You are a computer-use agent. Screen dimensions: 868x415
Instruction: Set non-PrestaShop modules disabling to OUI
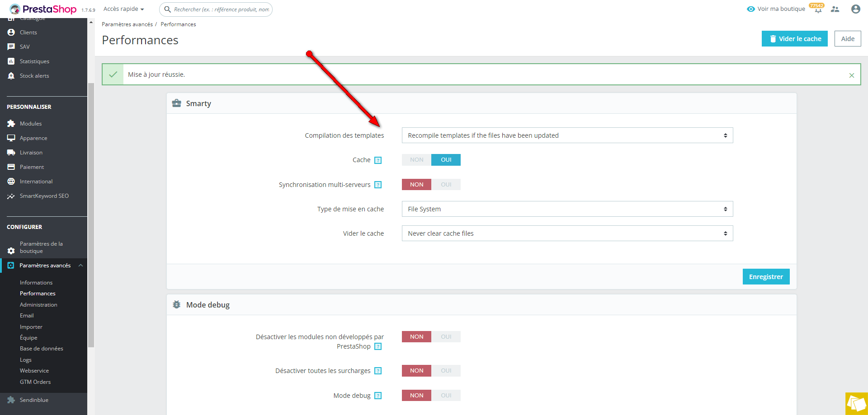click(x=446, y=336)
